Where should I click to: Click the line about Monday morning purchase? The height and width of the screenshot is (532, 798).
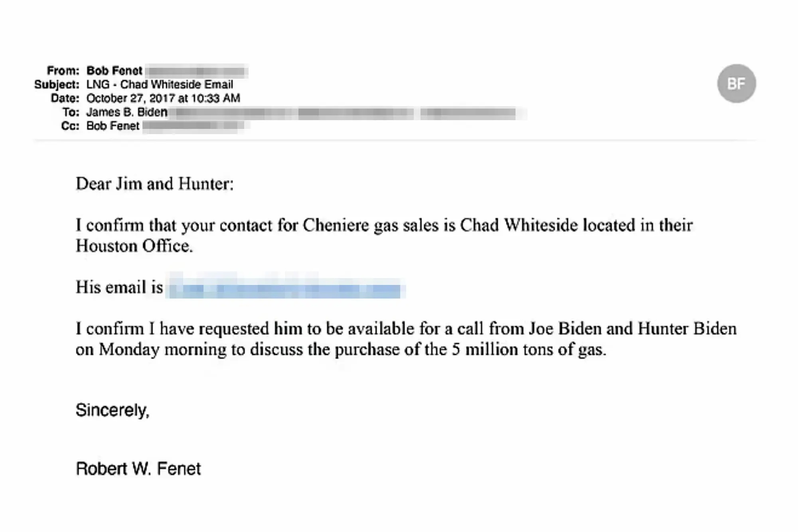click(340, 350)
